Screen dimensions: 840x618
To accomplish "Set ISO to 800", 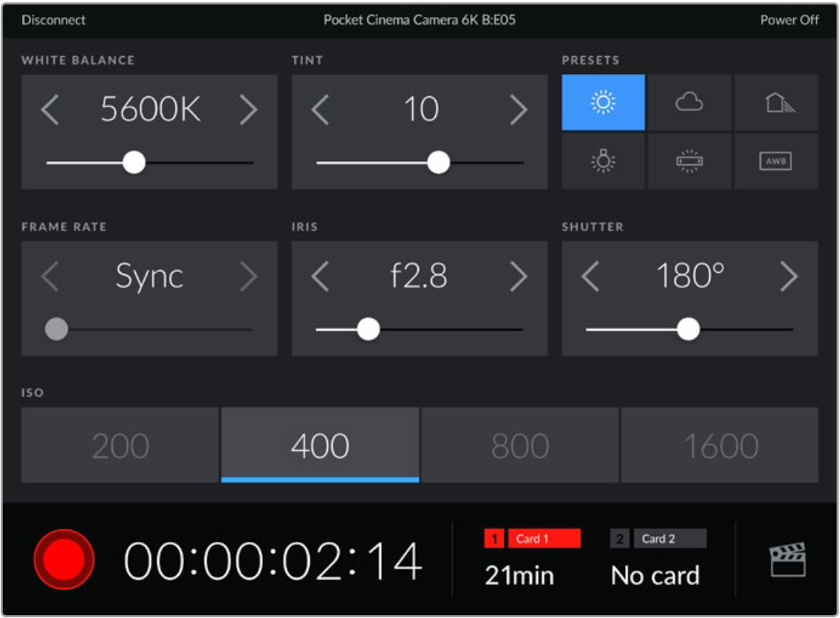I will pyautogui.click(x=520, y=446).
